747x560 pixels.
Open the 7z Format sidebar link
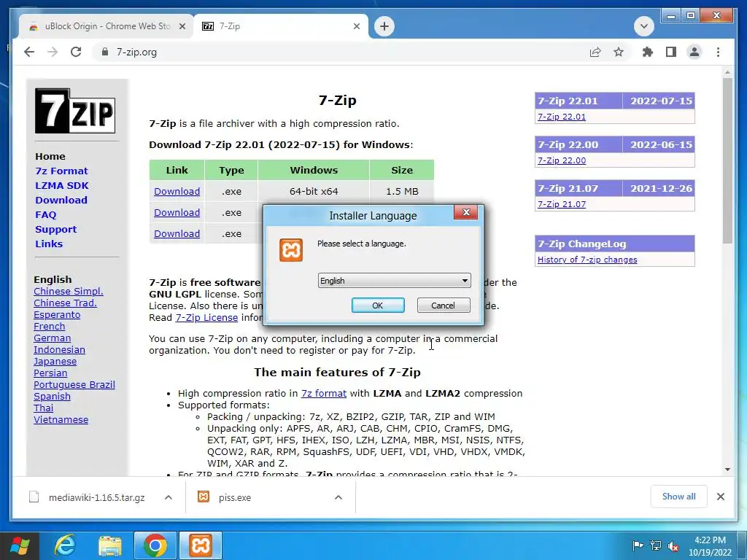point(61,171)
